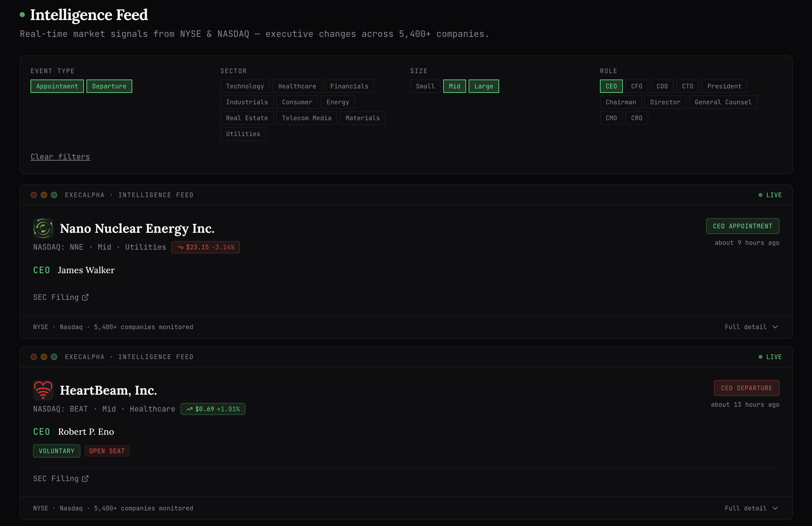Enable the Consumer sector filter
812x526 pixels.
[x=297, y=102]
